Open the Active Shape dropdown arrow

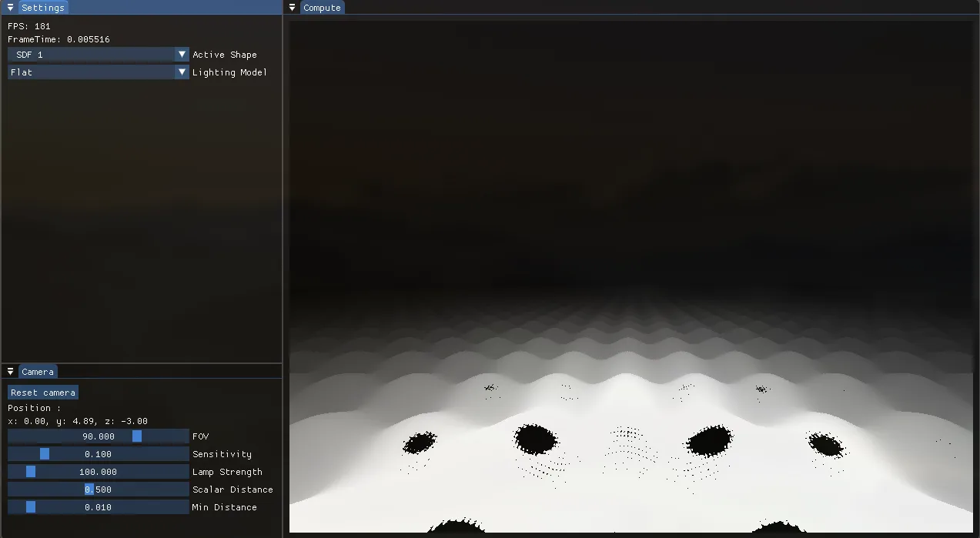182,55
